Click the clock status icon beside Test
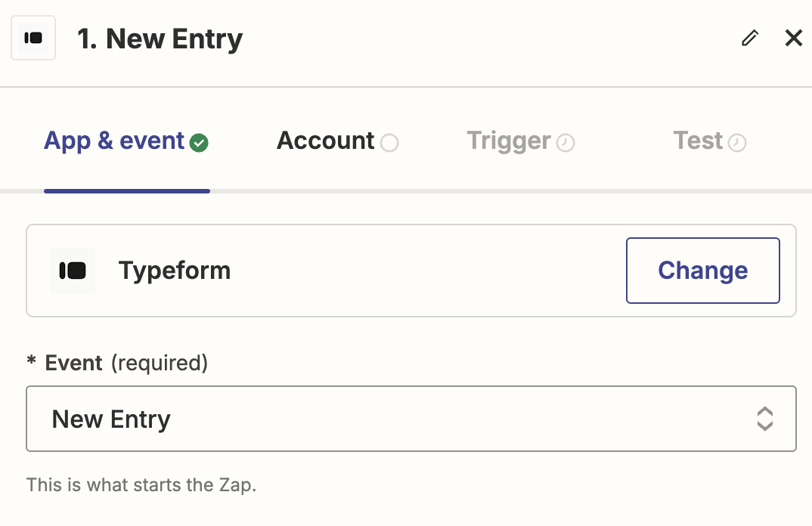The width and height of the screenshot is (812, 526). coord(737,142)
